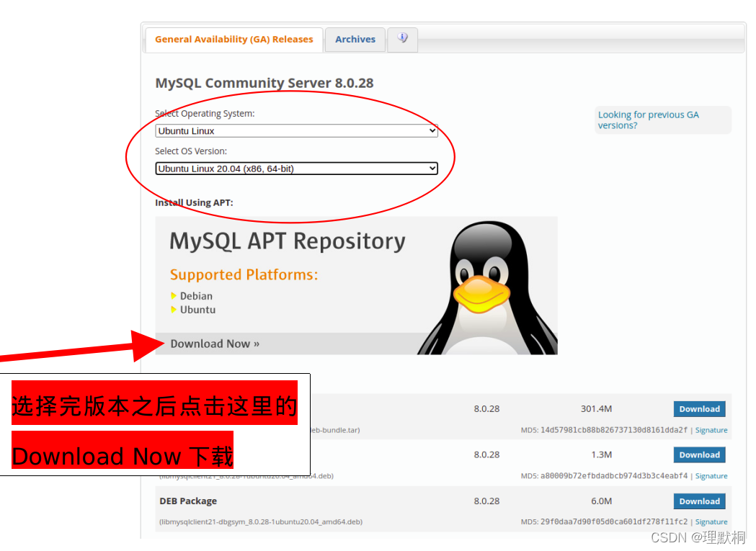The height and width of the screenshot is (551, 756).
Task: Select MD5 value 14d57981cb88b826737130d8161dda2f
Action: (614, 430)
